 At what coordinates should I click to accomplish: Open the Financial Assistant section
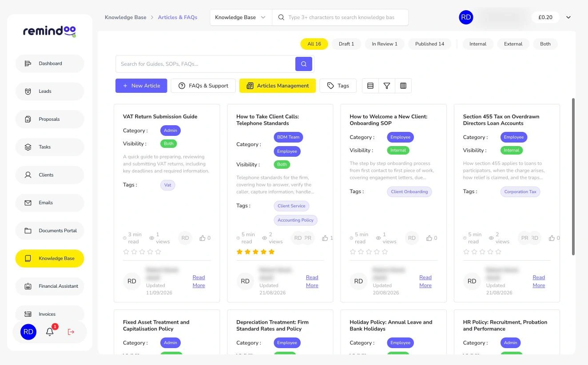click(49, 286)
